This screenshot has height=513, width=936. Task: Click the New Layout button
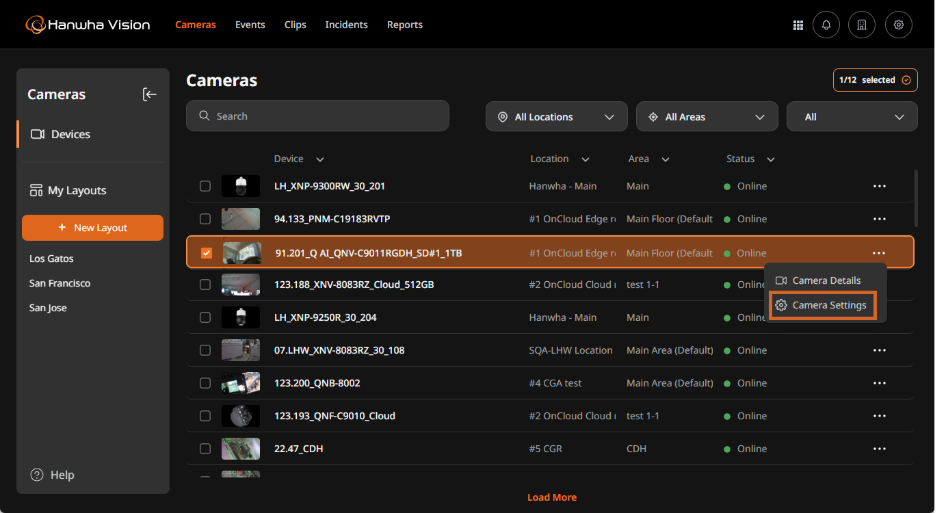tap(92, 228)
